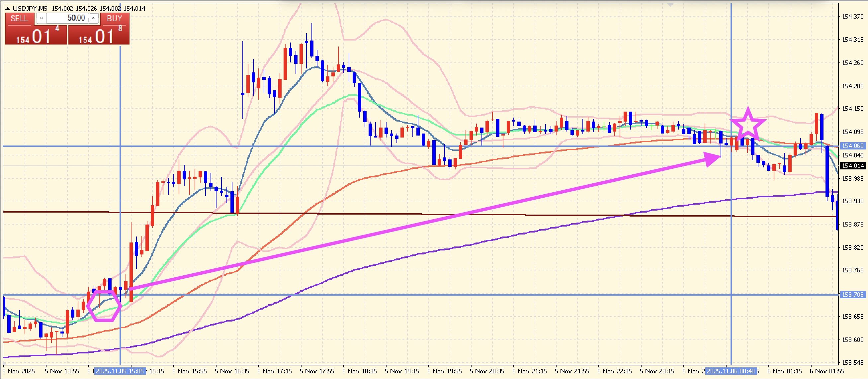
Task: Select the magenta hexagon shape object
Action: [104, 306]
